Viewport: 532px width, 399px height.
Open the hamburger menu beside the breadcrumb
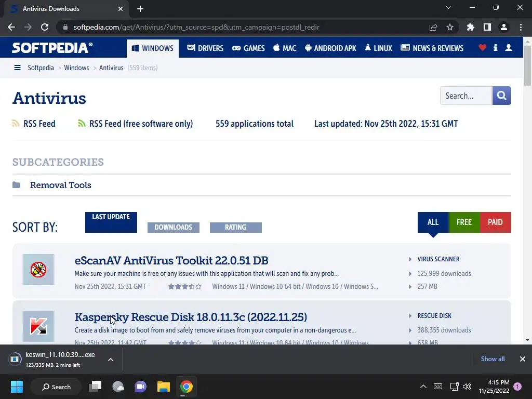click(17, 68)
